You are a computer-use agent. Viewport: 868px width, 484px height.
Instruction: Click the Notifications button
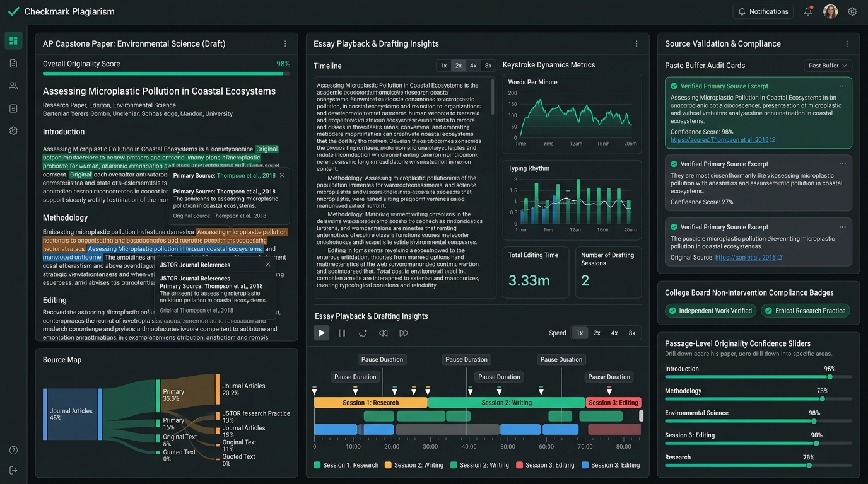click(763, 11)
